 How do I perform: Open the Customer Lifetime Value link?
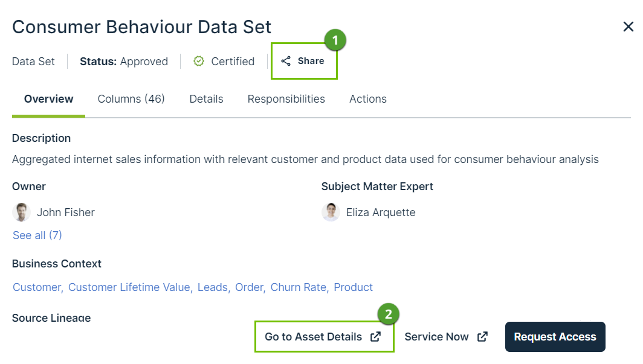pos(129,287)
